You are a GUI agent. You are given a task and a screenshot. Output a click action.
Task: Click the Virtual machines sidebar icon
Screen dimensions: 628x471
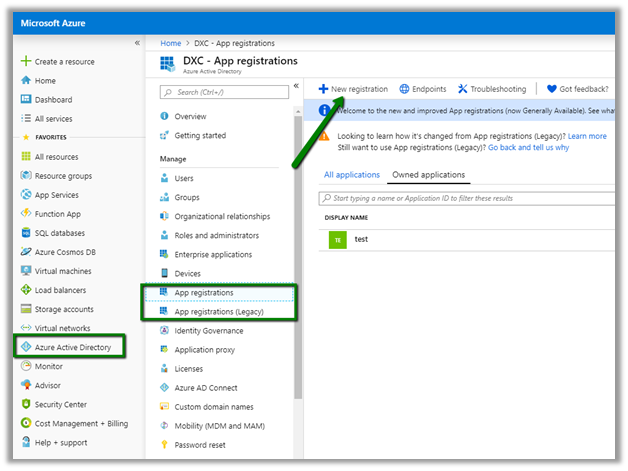click(26, 271)
